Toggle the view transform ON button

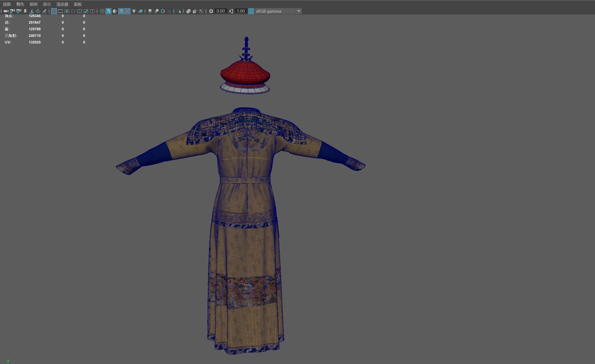pyautogui.click(x=251, y=11)
